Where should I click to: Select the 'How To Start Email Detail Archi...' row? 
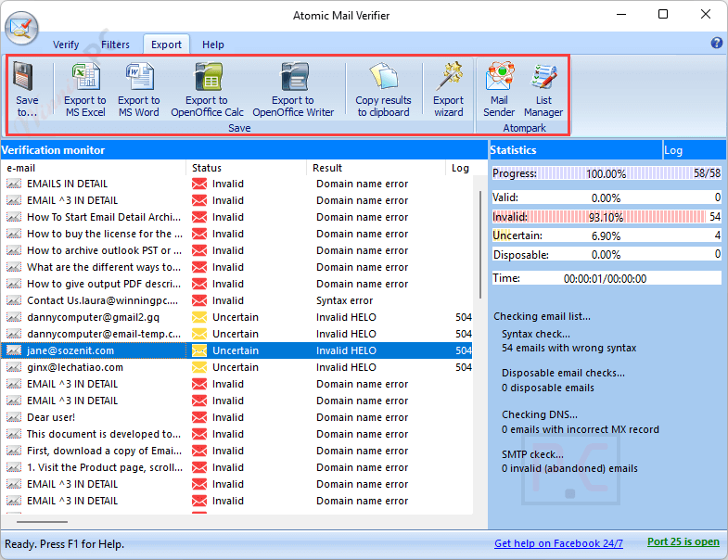[236, 217]
